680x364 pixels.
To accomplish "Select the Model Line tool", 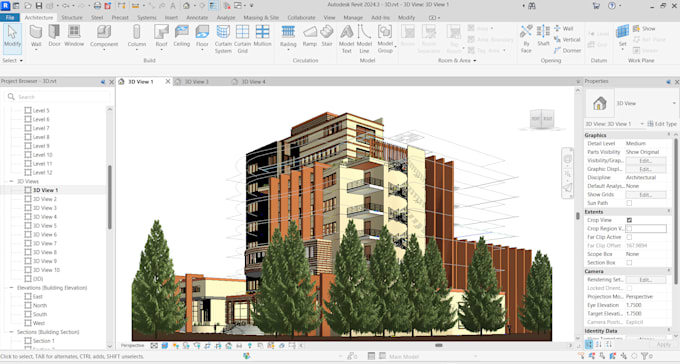I will [x=364, y=39].
